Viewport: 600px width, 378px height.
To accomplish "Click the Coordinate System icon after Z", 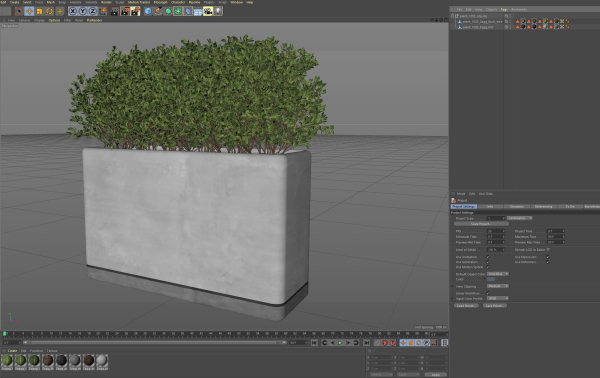I will point(103,11).
